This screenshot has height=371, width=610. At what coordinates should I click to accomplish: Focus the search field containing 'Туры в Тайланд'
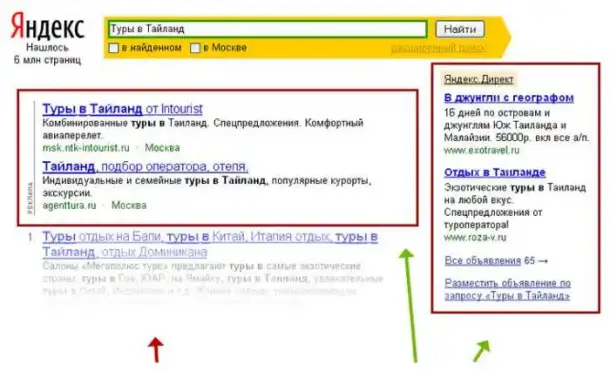(x=268, y=29)
